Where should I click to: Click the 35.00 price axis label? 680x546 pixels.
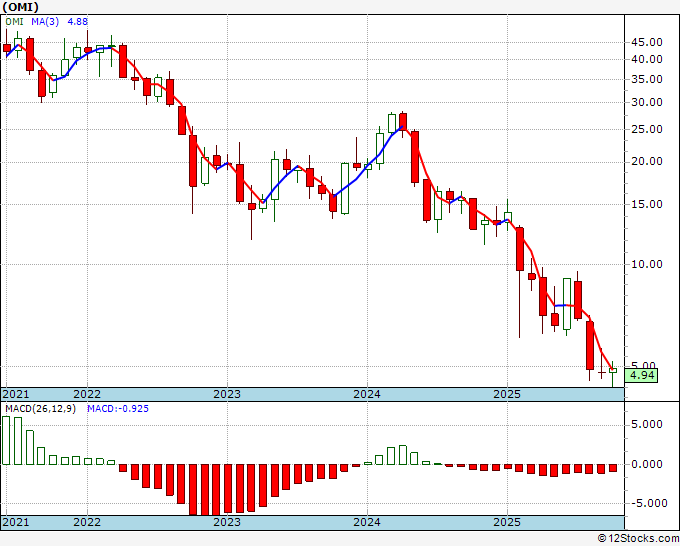pyautogui.click(x=647, y=79)
